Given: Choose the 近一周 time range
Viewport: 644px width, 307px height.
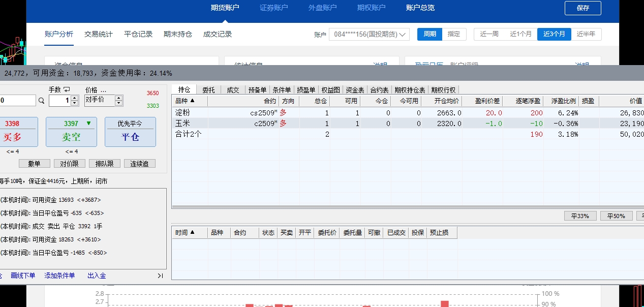Looking at the screenshot, I should click(x=489, y=34).
